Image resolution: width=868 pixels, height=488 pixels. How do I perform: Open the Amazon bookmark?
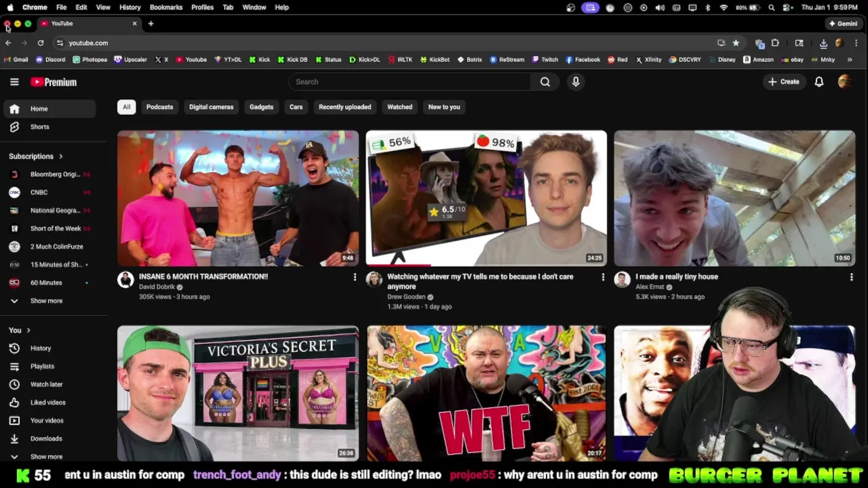[758, 60]
